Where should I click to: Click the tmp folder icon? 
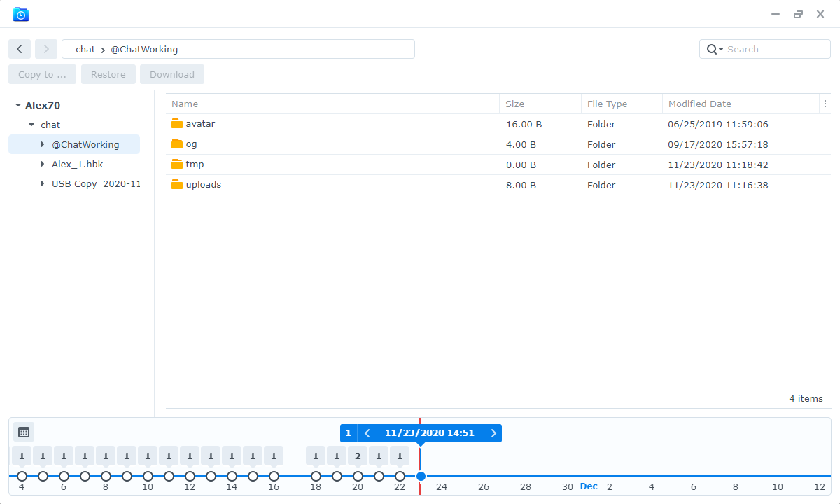pyautogui.click(x=176, y=164)
